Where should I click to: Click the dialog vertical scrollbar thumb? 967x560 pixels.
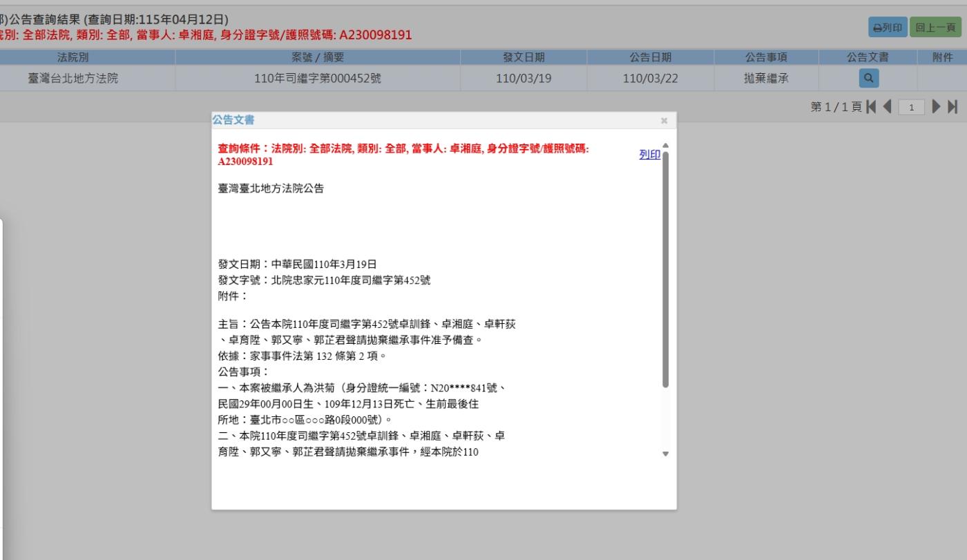pyautogui.click(x=665, y=269)
